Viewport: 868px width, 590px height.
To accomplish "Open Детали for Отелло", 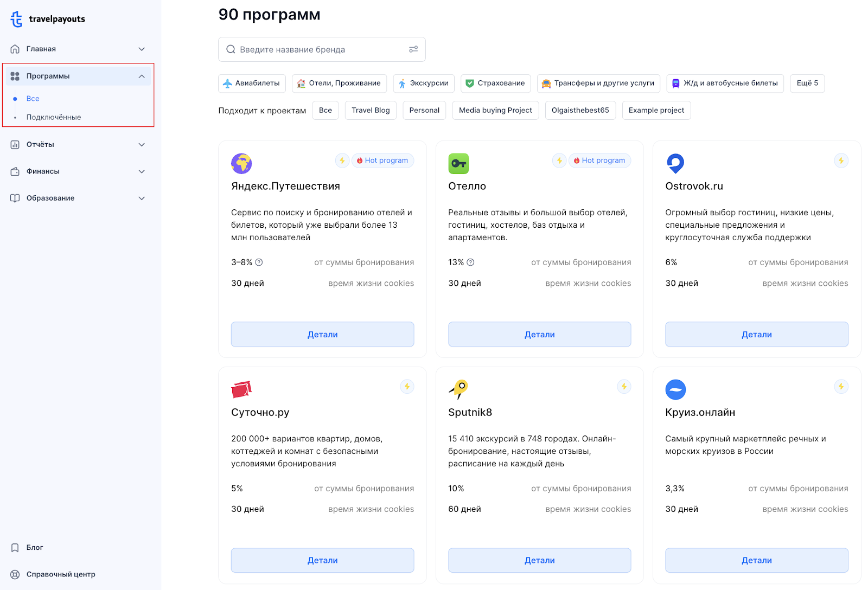I will 540,335.
